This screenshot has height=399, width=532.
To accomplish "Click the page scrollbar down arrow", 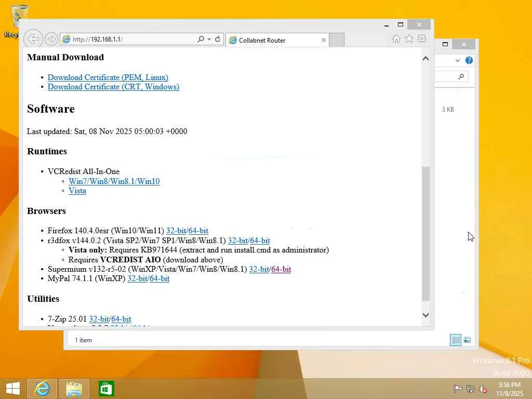I will 426,315.
